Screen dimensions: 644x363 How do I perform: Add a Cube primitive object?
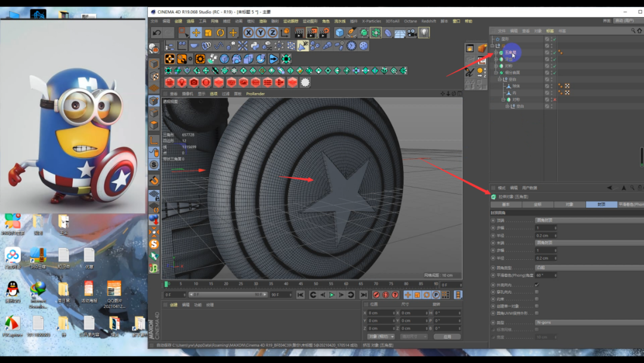[x=339, y=32]
